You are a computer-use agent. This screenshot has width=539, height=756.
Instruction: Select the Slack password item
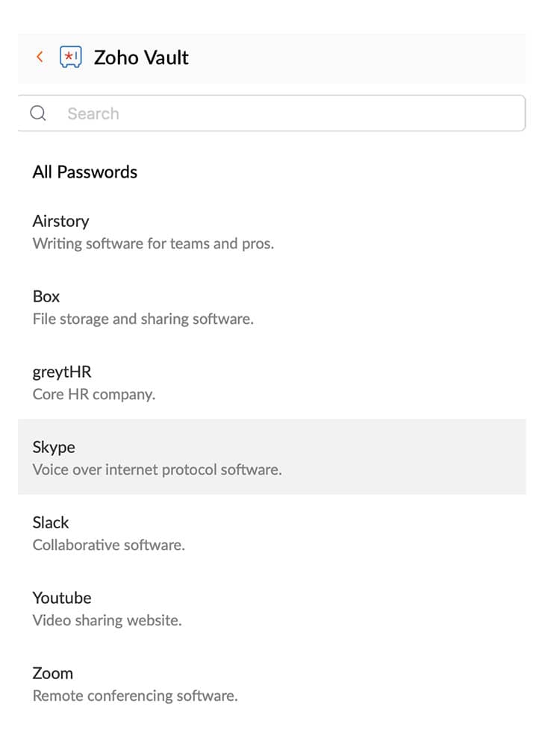(x=51, y=522)
